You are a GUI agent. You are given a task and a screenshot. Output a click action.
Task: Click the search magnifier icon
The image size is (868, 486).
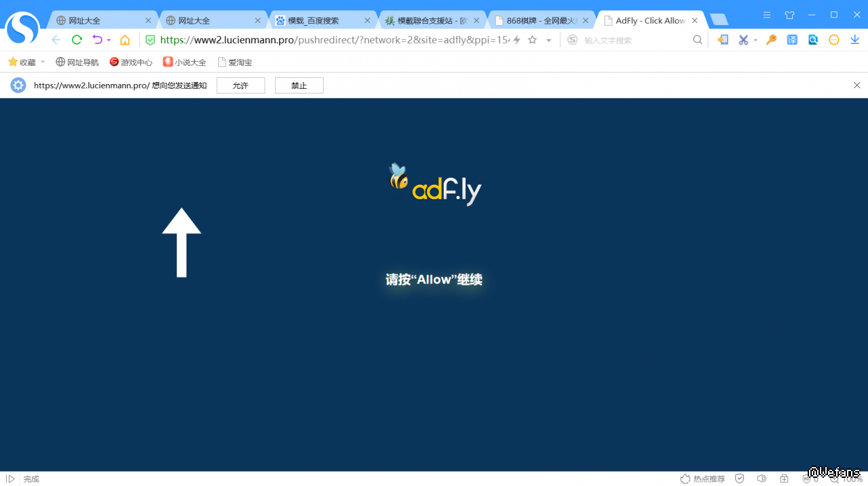point(697,40)
